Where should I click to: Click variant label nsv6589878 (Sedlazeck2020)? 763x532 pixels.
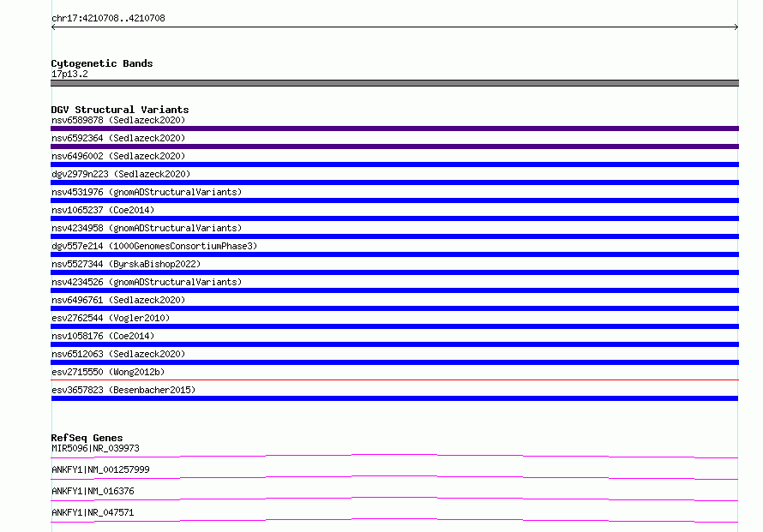point(118,120)
